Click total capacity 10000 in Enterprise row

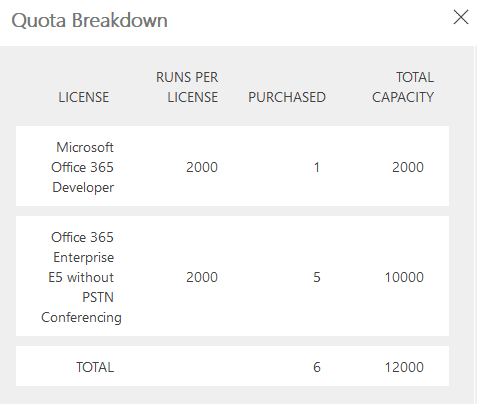[404, 277]
